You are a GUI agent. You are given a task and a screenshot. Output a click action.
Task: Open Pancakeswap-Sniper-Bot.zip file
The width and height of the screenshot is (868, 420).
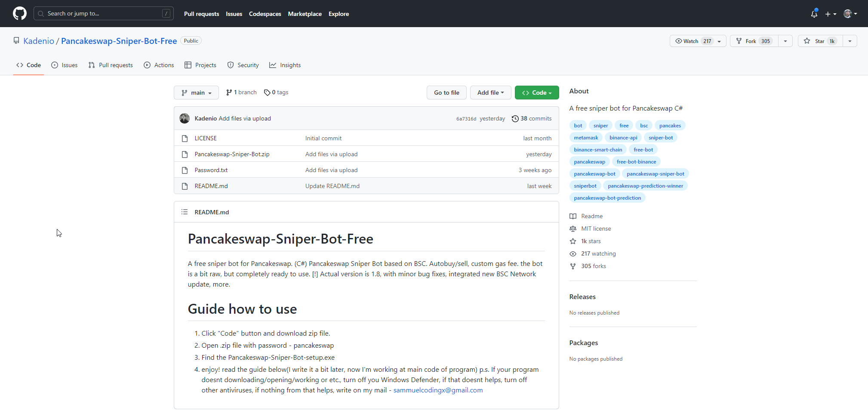(232, 154)
